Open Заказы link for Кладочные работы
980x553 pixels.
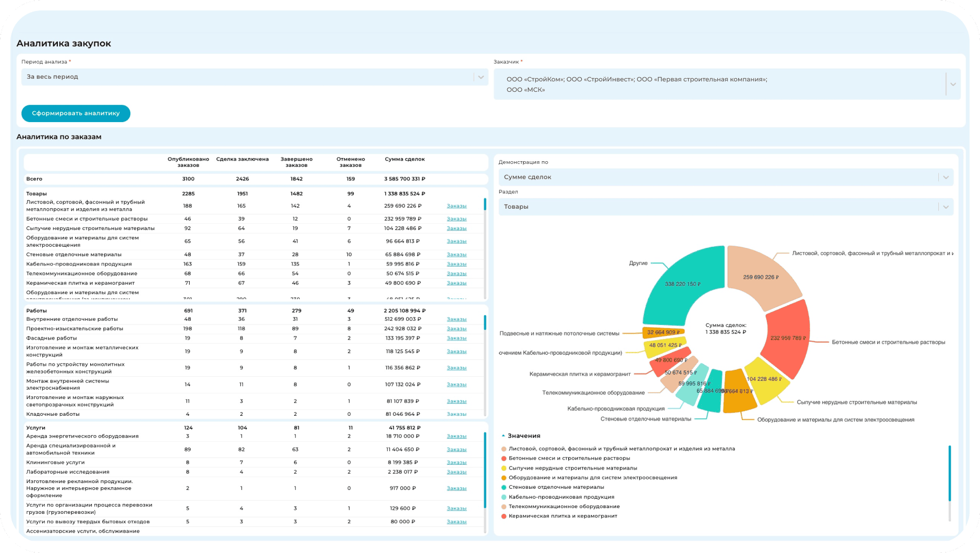click(456, 414)
